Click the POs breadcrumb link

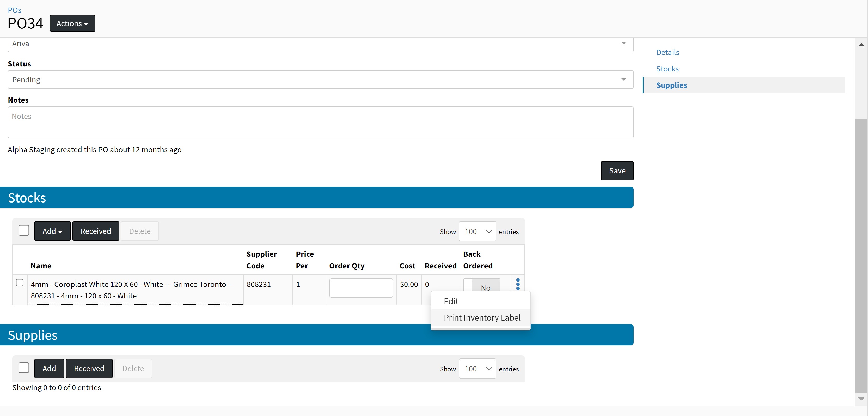15,10
